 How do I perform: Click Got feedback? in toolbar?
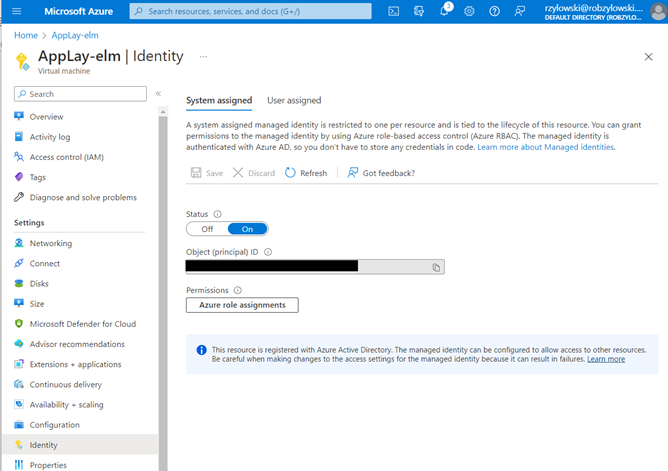pyautogui.click(x=381, y=173)
